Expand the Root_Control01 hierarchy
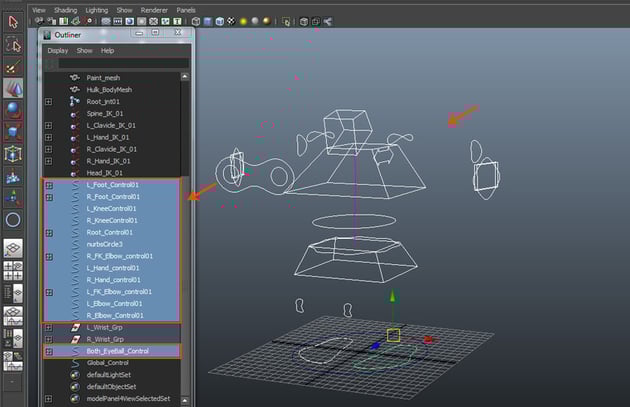The image size is (630, 407). pos(48,232)
